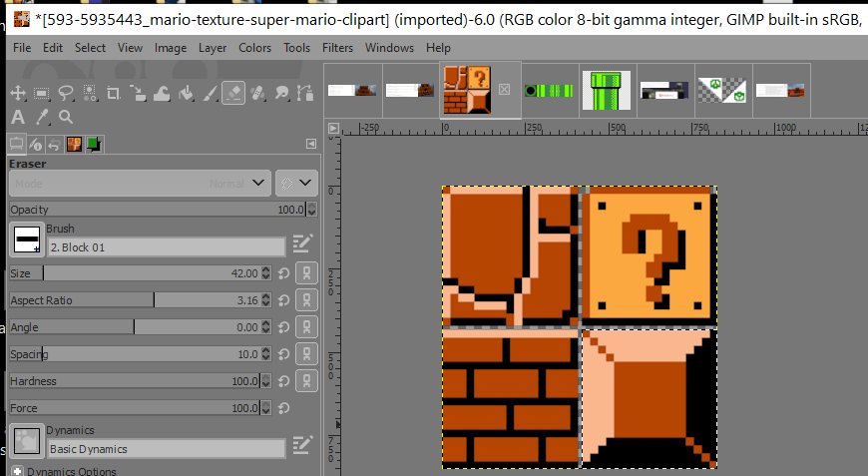Toggle Spacing link to brush default
The height and width of the screenshot is (476, 868).
(306, 354)
